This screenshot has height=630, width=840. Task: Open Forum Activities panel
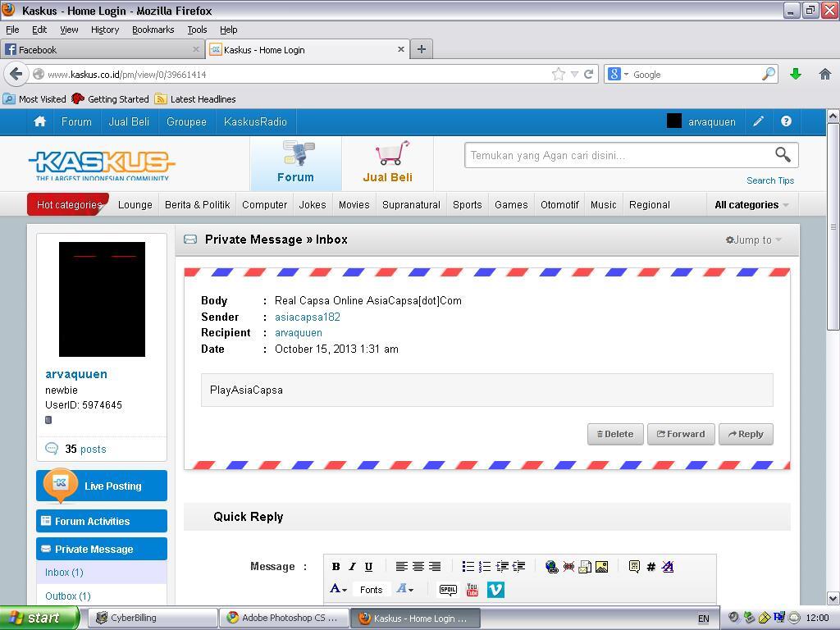point(102,521)
